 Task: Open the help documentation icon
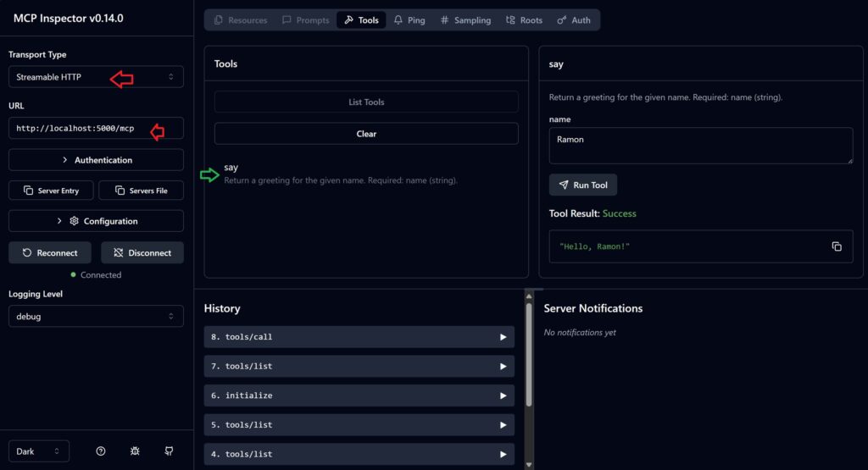click(x=100, y=451)
